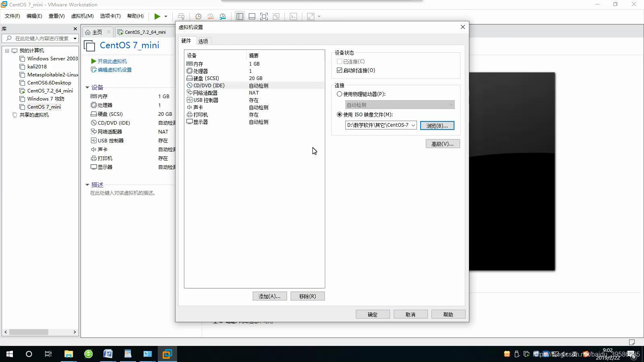Collapse the 描述 section expander
Screen dimensions: 644x362
coord(87,185)
